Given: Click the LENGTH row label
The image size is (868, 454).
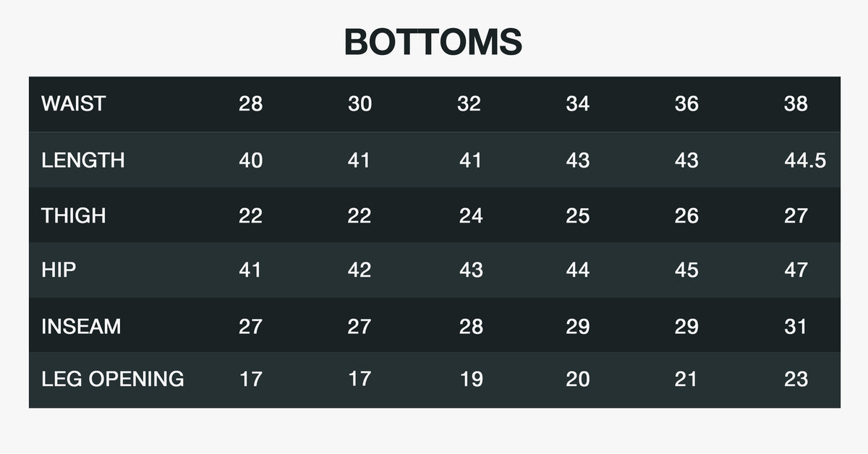Looking at the screenshot, I should (82, 160).
